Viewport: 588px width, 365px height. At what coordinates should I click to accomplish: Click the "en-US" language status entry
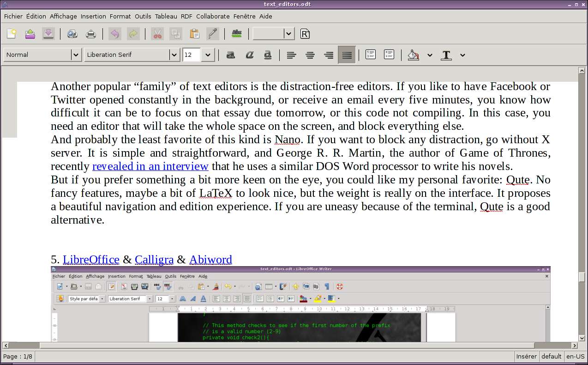(575, 356)
